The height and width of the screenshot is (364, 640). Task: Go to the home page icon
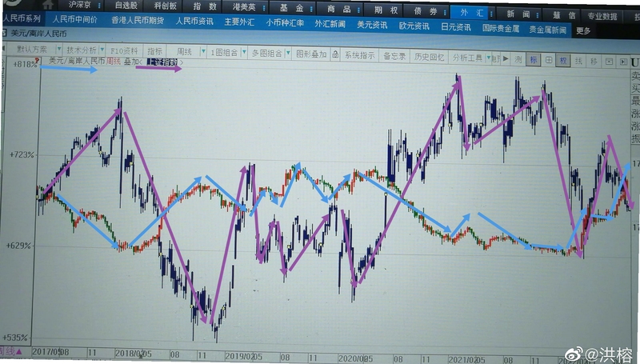(x=48, y=5)
